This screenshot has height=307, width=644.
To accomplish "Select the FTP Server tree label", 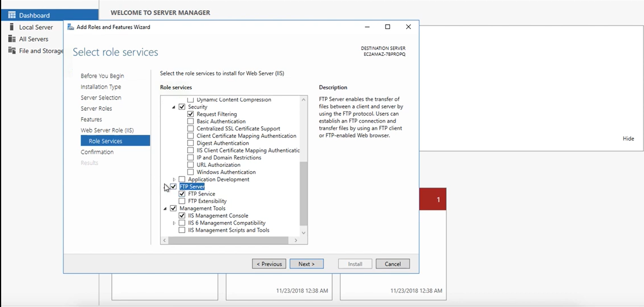I will click(x=192, y=187).
